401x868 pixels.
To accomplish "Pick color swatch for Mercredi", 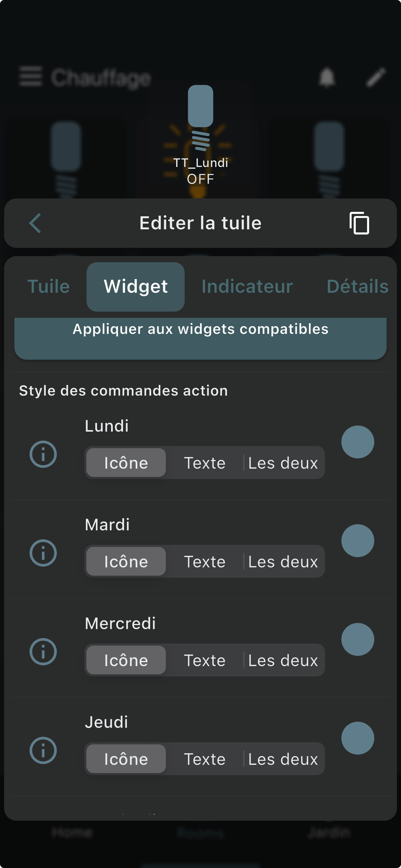I will tap(357, 639).
